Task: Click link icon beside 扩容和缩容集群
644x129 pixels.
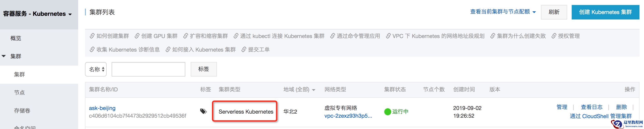Action: [x=186, y=36]
